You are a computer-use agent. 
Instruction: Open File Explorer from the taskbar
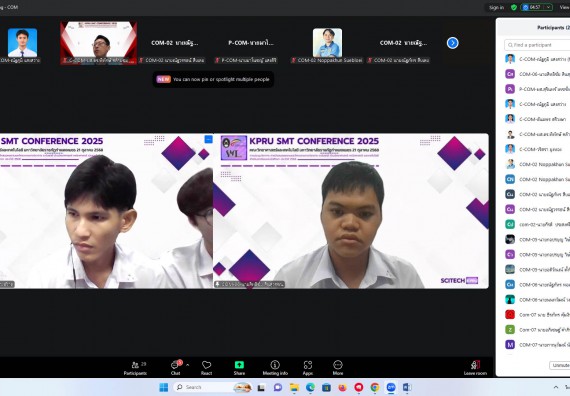[x=294, y=388]
